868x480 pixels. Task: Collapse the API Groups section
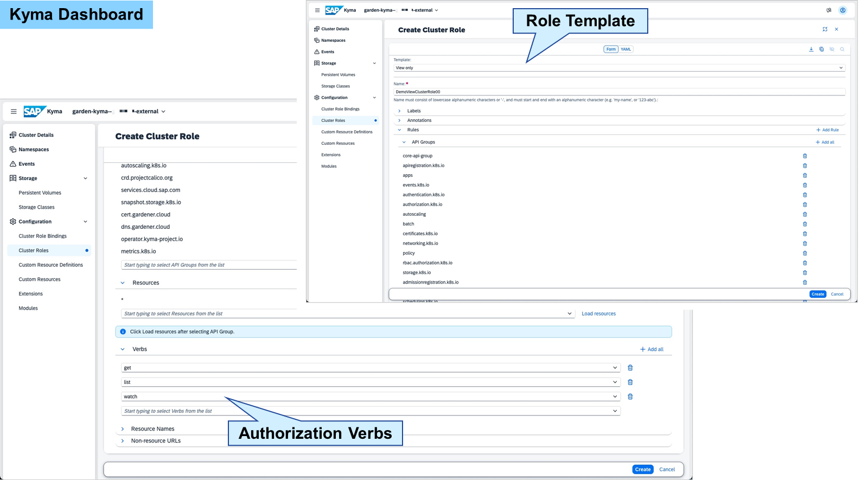coord(404,142)
